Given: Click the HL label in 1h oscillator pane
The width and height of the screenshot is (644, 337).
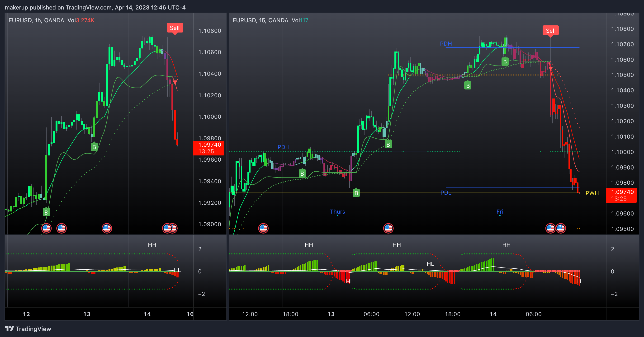Looking at the screenshot, I should click(177, 270).
